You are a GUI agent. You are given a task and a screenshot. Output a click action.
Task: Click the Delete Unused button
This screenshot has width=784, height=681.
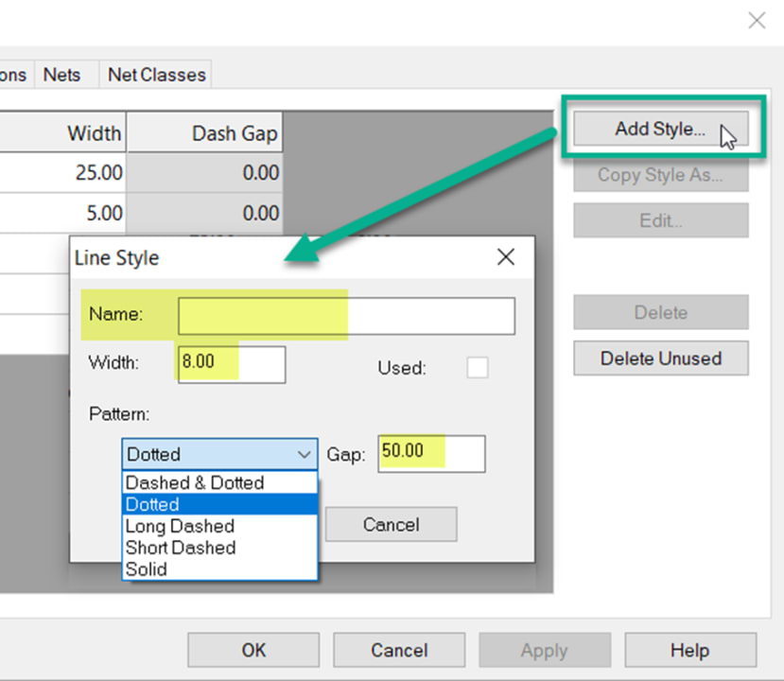[x=660, y=358]
